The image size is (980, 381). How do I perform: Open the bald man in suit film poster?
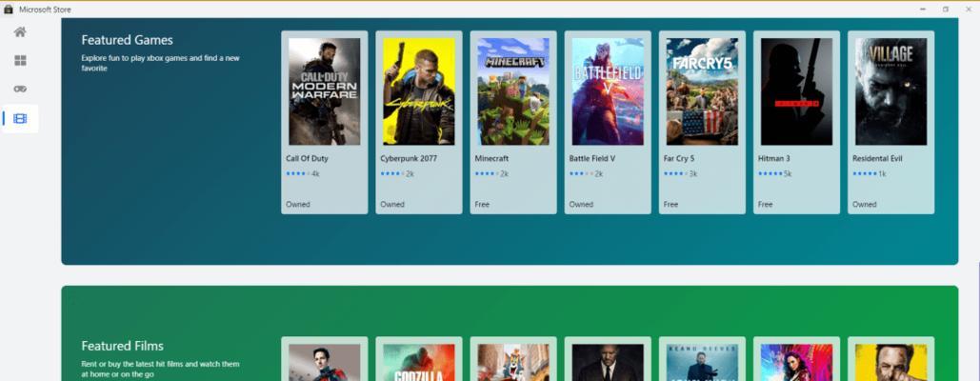pos(608,362)
